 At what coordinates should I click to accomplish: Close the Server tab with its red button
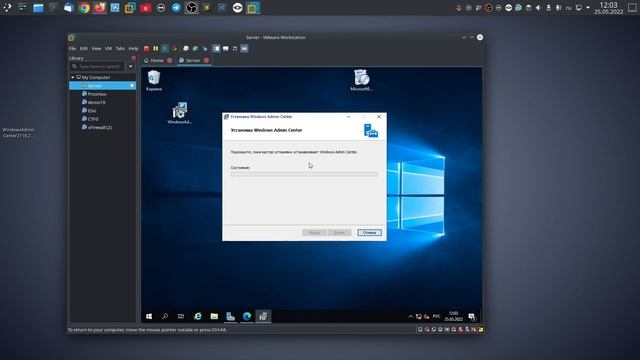pyautogui.click(x=207, y=60)
